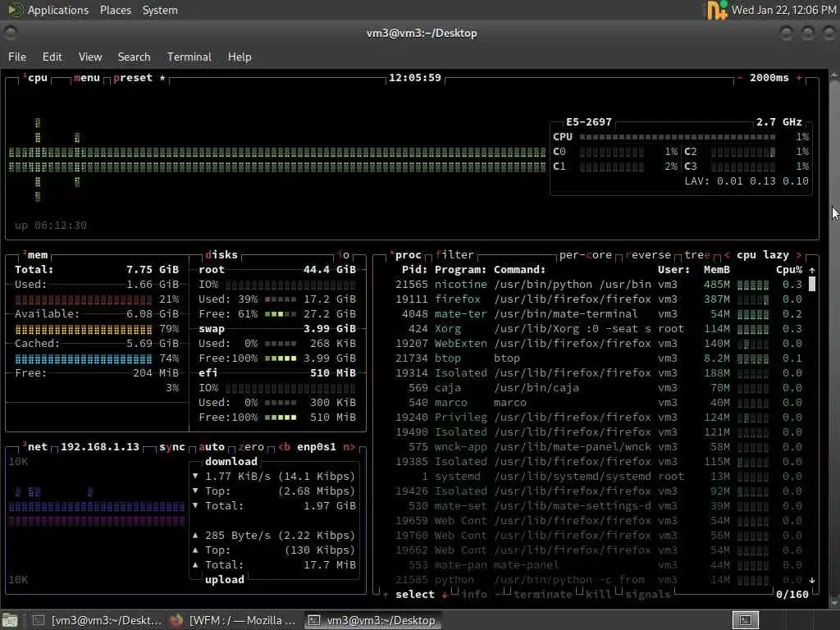Select previous network interface with <b
Viewport: 840px width, 630px height.
coord(285,447)
